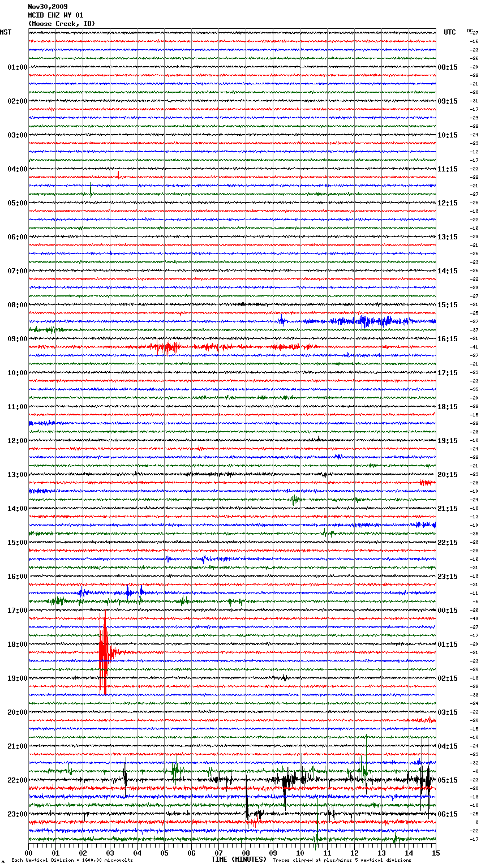This screenshot has width=481, height=868.
Task: Choose the 06:00 MST row label
Action: tap(18, 237)
